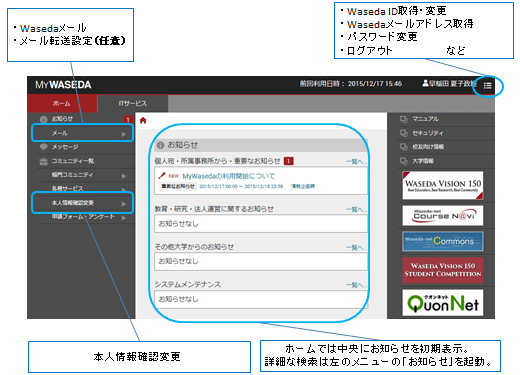The image size is (520, 375).
Task: Click 一覧へ link for その他大学からのお知らせ
Action: pyautogui.click(x=356, y=247)
